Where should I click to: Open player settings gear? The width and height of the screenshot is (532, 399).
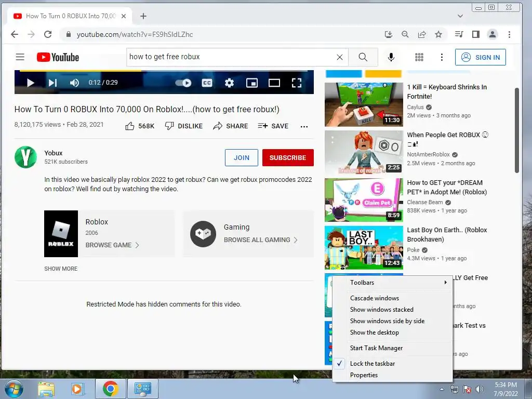[x=229, y=83]
